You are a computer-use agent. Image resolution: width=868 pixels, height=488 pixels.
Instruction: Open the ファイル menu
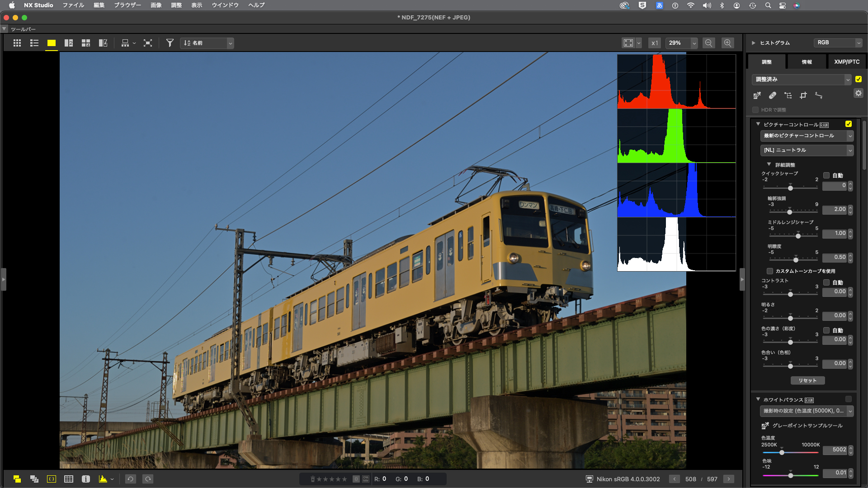pos(73,5)
